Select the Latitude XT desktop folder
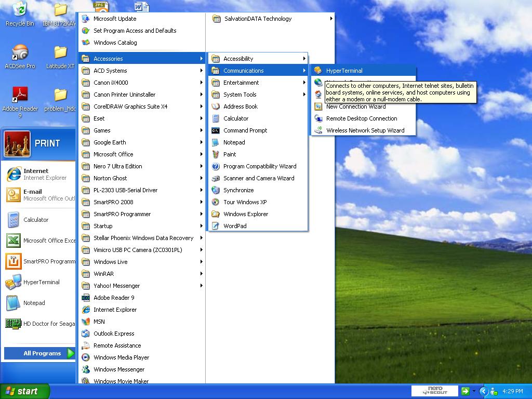The width and height of the screenshot is (532, 399). (60, 57)
